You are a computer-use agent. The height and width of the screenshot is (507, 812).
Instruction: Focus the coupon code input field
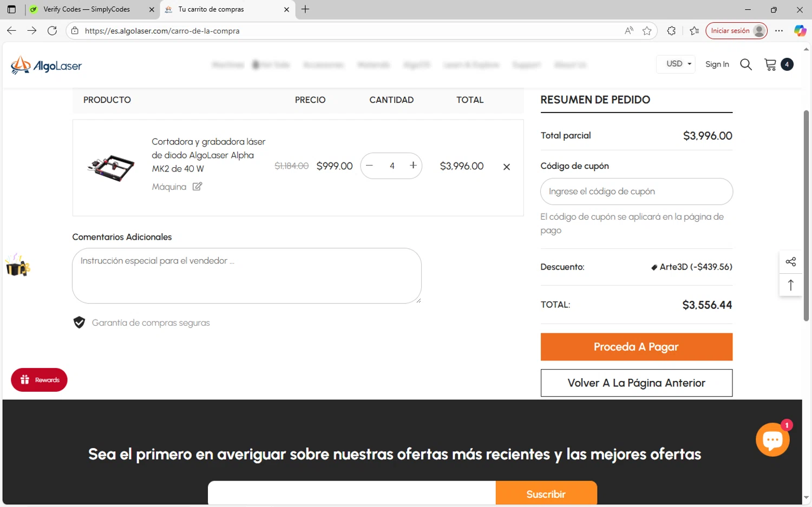(x=637, y=192)
